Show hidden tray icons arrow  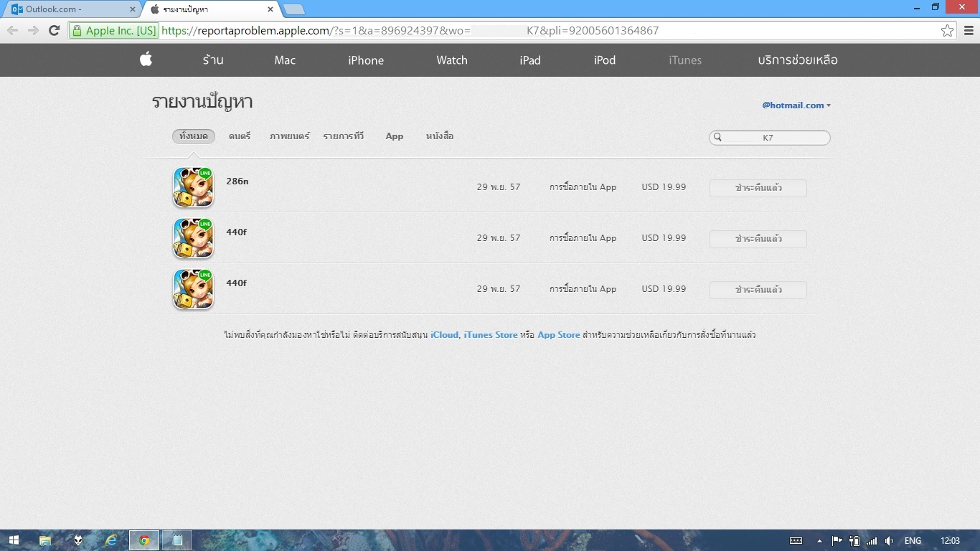coord(819,541)
